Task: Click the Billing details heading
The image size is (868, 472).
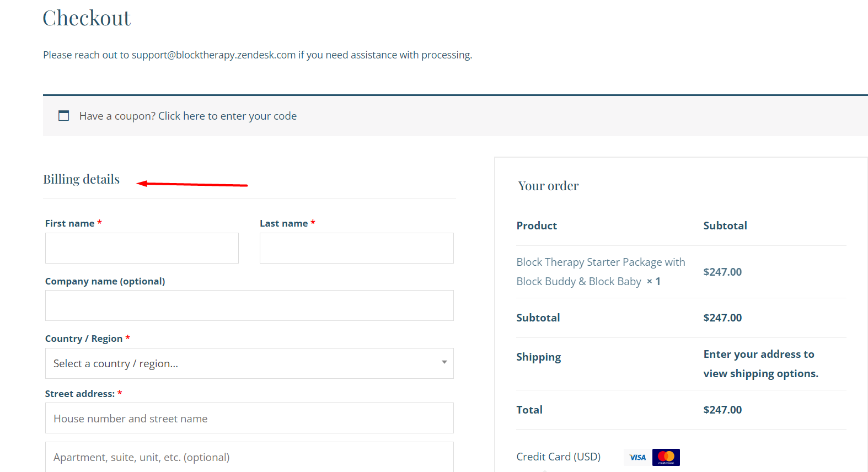Action: click(x=82, y=179)
